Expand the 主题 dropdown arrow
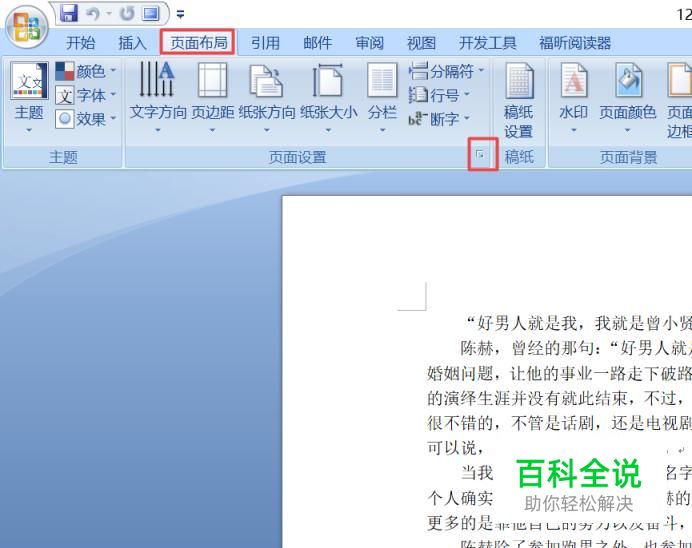The width and height of the screenshot is (692, 548). [x=29, y=130]
